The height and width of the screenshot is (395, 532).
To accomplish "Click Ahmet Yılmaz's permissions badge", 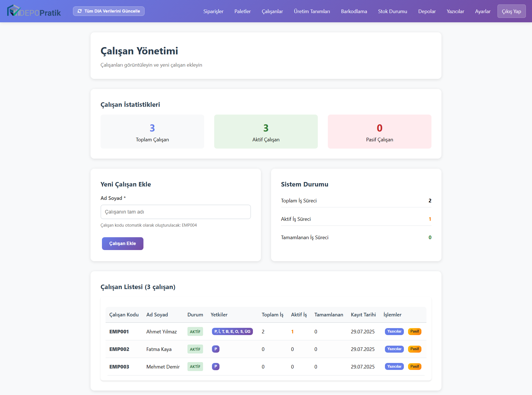I will pyautogui.click(x=232, y=331).
